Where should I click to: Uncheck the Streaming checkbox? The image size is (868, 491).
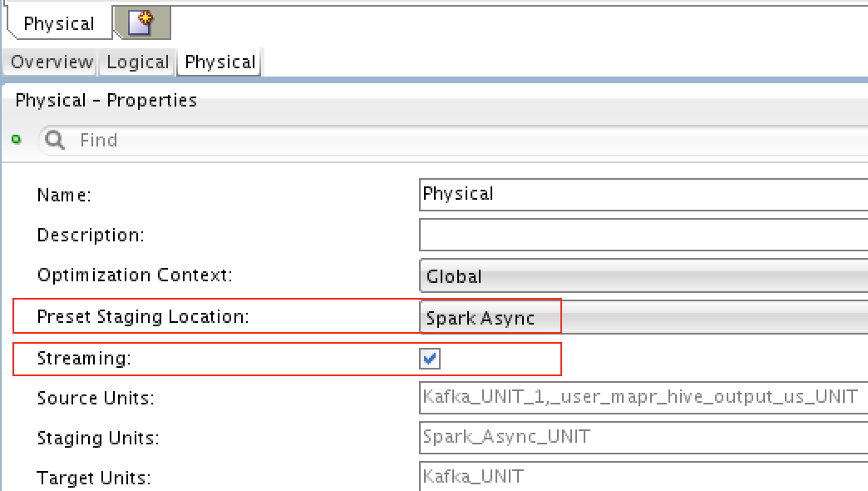(430, 359)
